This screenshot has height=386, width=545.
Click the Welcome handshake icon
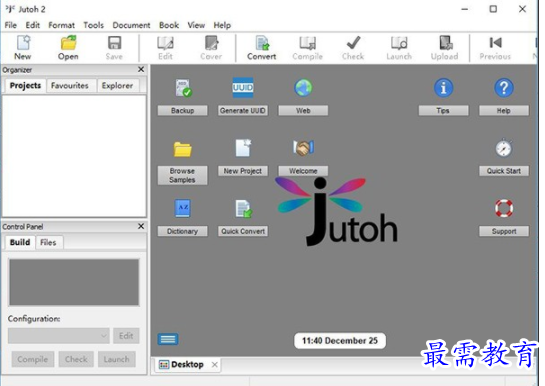point(303,148)
